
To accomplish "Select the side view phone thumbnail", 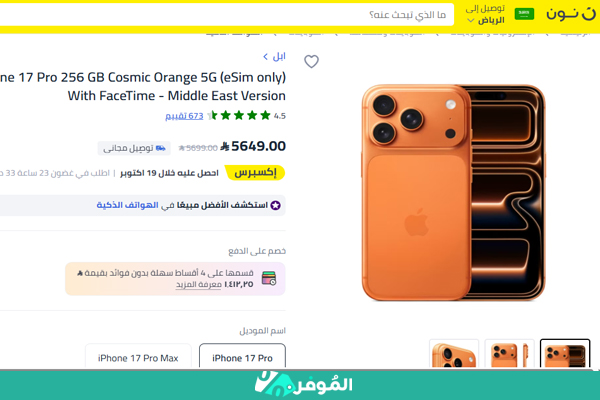I will 509,353.
